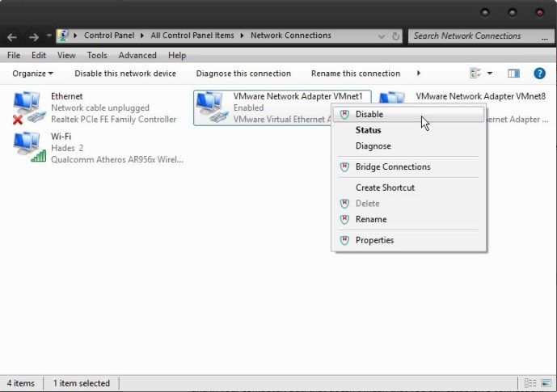The width and height of the screenshot is (557, 392).
Task: Open the Edit menu
Action: coord(38,56)
